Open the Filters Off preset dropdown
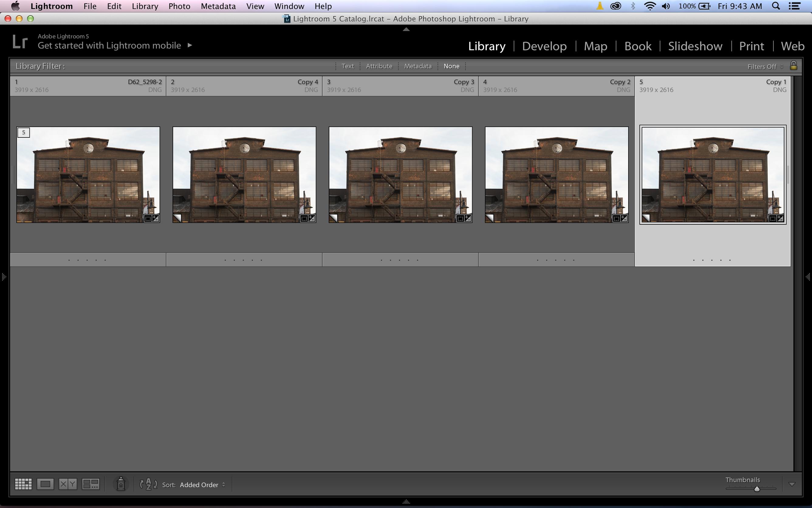The height and width of the screenshot is (508, 812). point(765,67)
